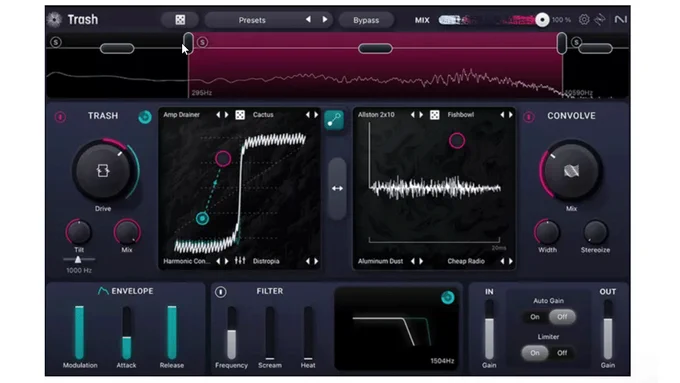The image size is (680, 383).
Task: Select next Fishbowl impulse
Action: click(511, 115)
